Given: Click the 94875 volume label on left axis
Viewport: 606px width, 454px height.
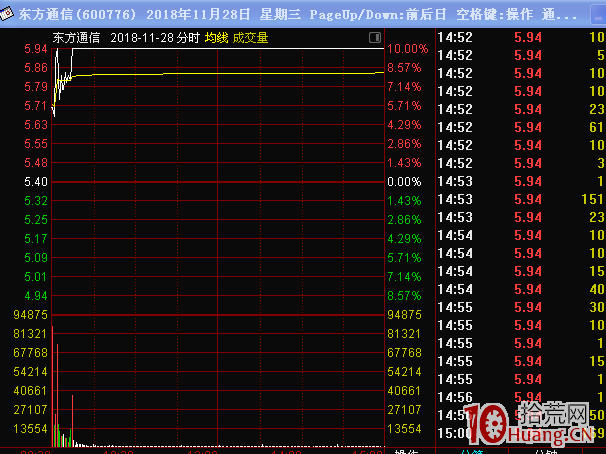Looking at the screenshot, I should coord(30,315).
